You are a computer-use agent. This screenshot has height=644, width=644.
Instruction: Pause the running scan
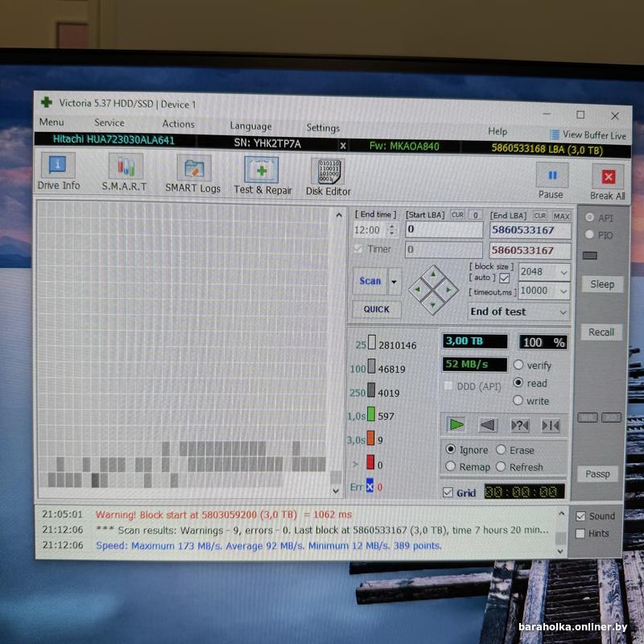[551, 180]
